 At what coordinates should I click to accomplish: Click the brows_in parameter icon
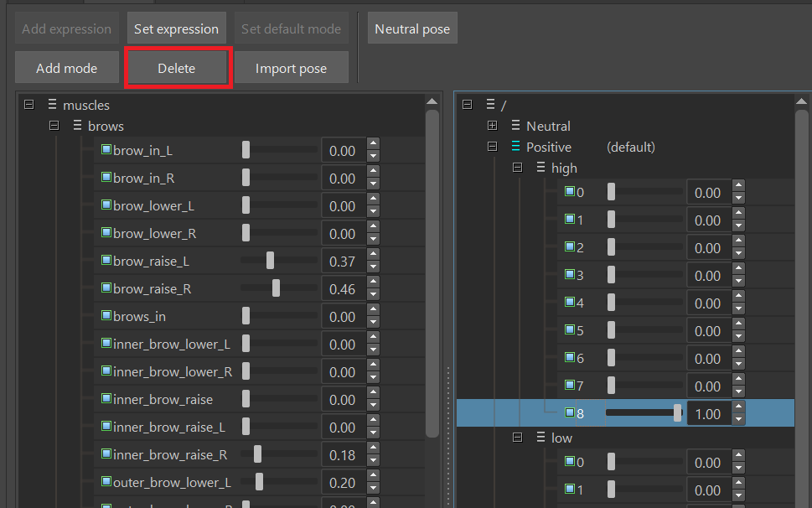pos(106,316)
